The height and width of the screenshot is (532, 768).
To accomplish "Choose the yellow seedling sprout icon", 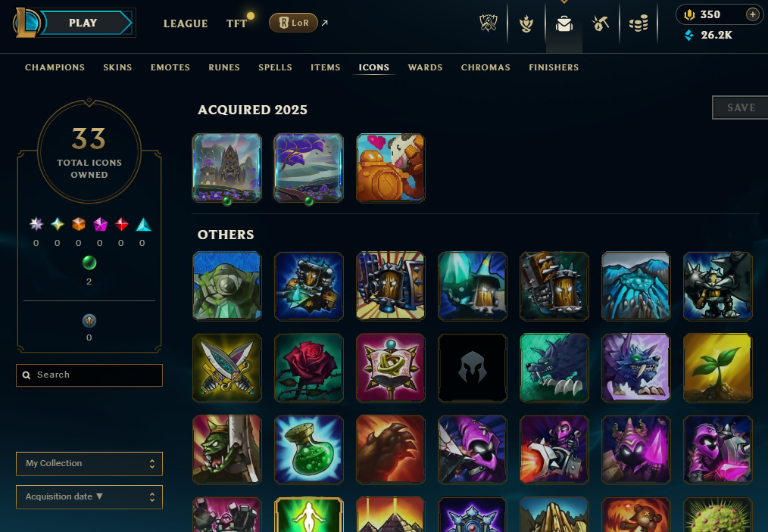I will (x=717, y=368).
